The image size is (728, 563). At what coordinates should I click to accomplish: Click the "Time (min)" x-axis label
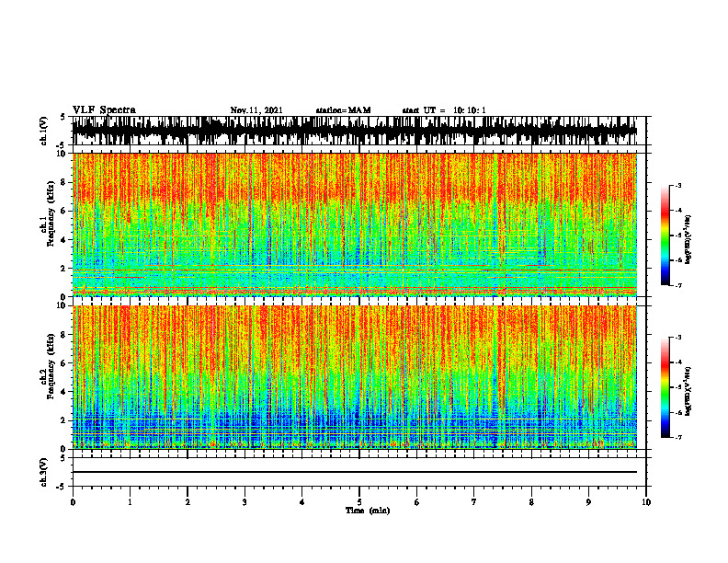368,511
